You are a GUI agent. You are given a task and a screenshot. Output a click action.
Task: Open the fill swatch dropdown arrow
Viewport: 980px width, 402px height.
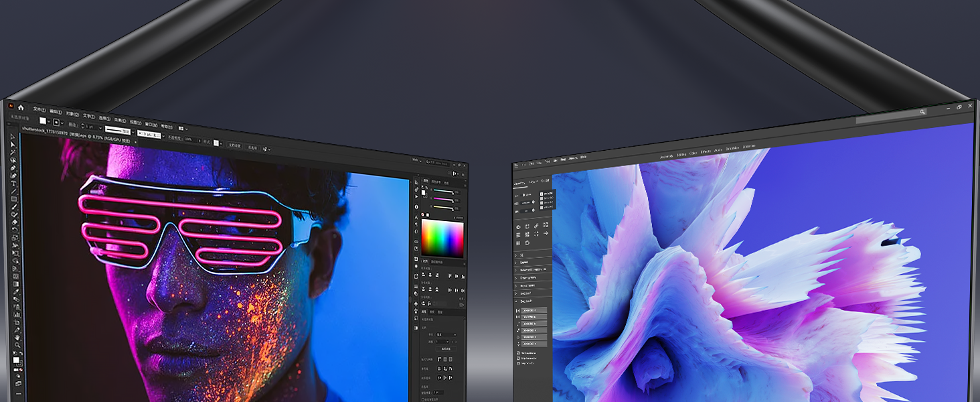pyautogui.click(x=49, y=121)
